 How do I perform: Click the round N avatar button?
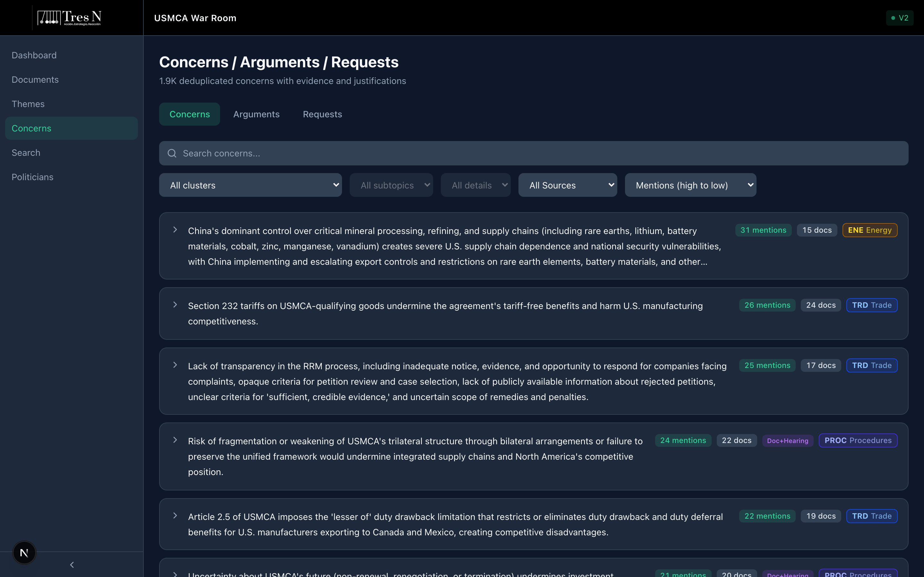(x=24, y=552)
